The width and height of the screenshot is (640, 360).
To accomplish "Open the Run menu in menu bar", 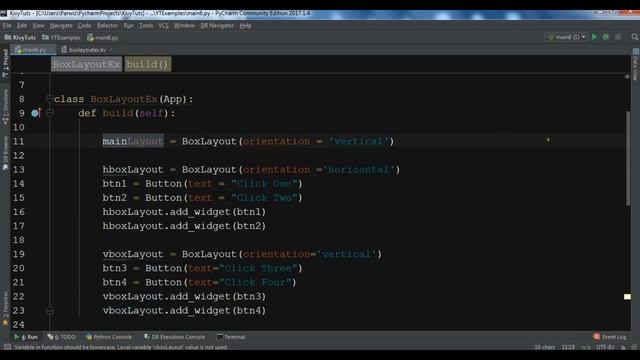I will click(x=129, y=25).
